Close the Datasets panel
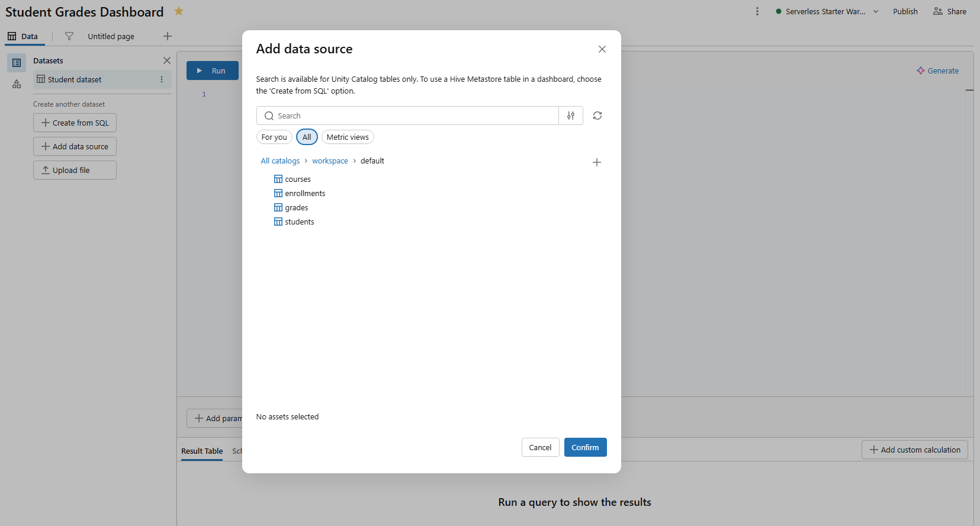980x526 pixels. 167,60
